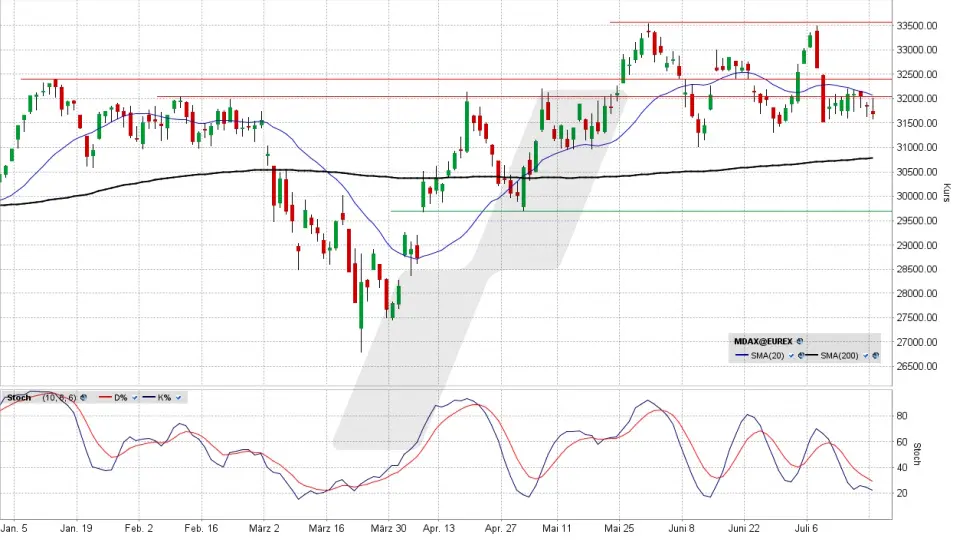Click the 20 level on Stoch axis
960x540 pixels.
(x=901, y=493)
